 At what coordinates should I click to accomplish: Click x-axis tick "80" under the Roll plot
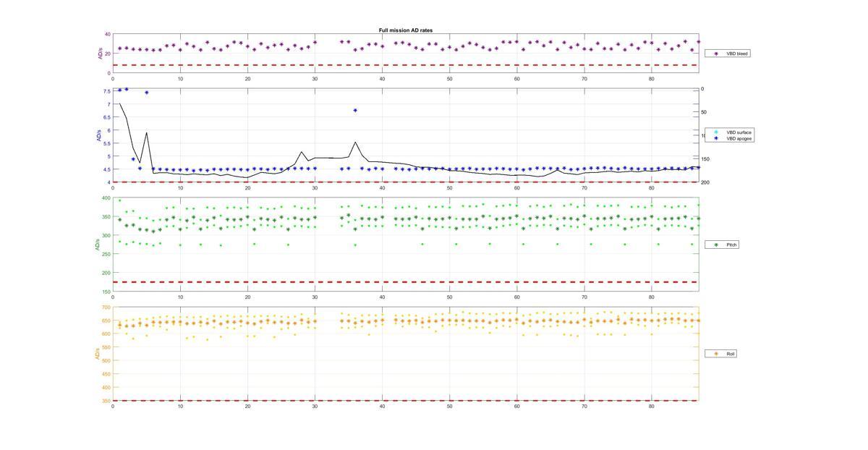pyautogui.click(x=652, y=407)
